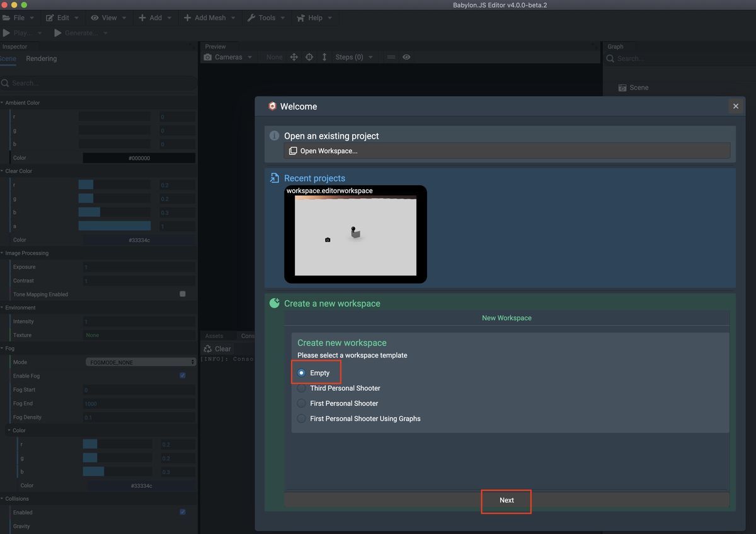Switch to the Rendering tab

pyautogui.click(x=41, y=59)
